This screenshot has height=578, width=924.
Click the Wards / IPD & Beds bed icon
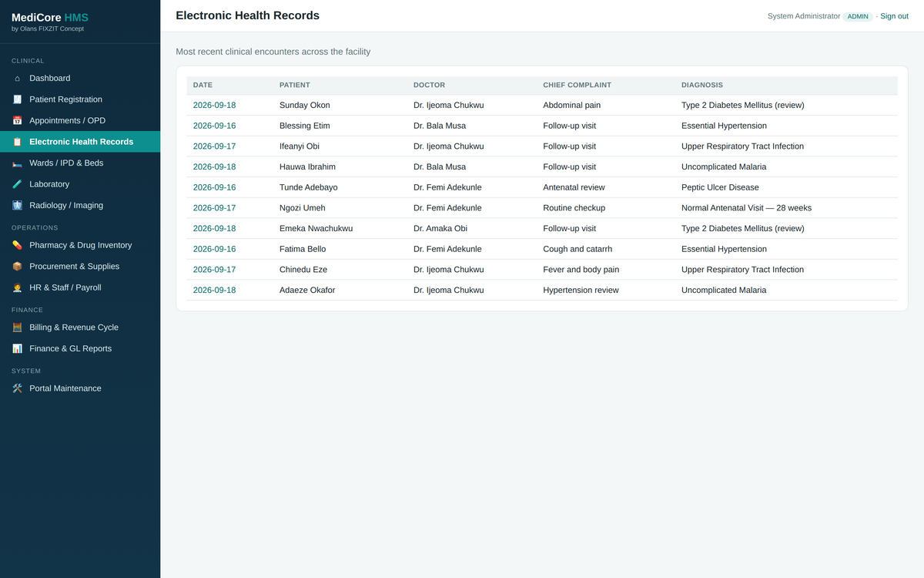point(17,163)
